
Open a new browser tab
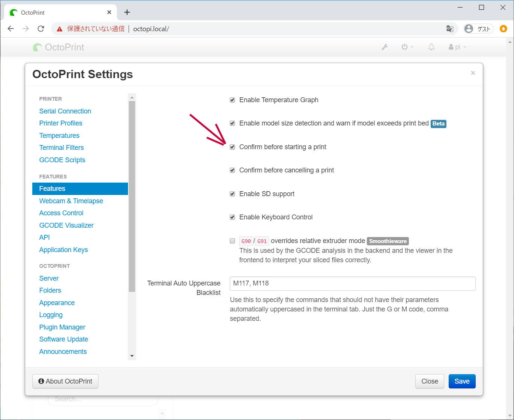[127, 12]
